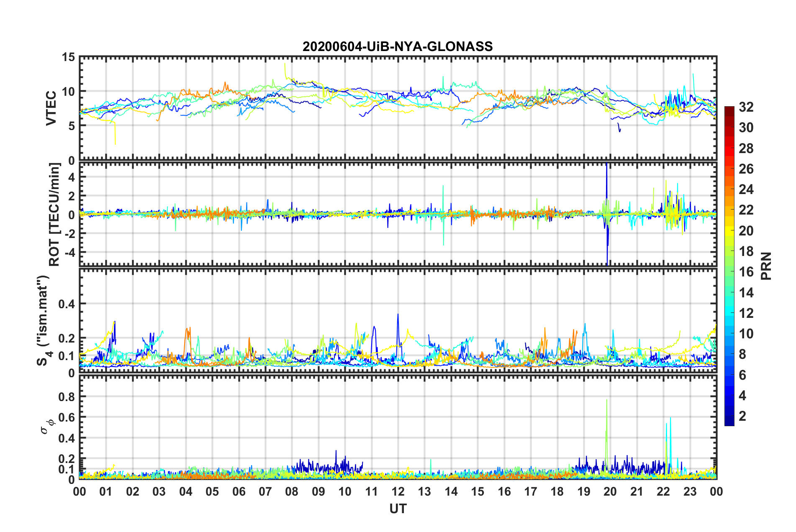
Task: Click UT axis hour label 03
Action: click(159, 491)
